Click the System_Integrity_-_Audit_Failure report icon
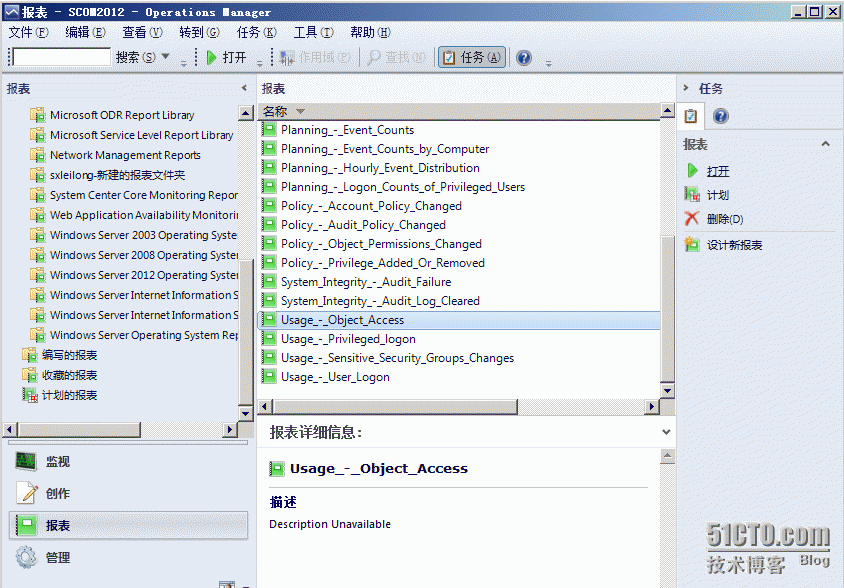844x588 pixels. pos(269,281)
